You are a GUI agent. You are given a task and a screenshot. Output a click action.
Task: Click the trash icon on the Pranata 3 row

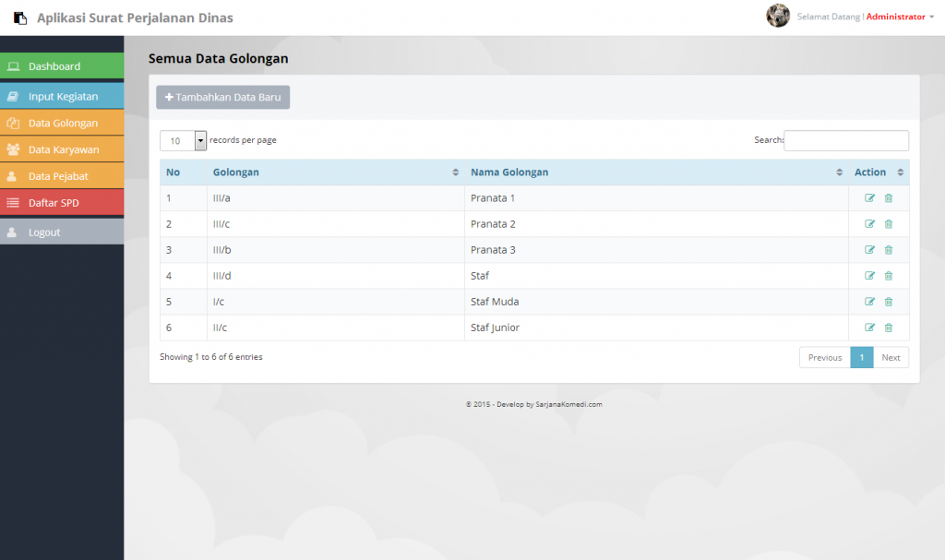pos(888,250)
